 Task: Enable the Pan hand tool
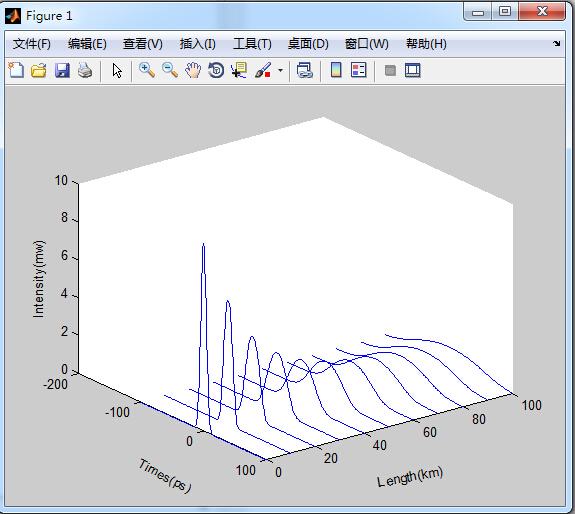click(x=193, y=70)
